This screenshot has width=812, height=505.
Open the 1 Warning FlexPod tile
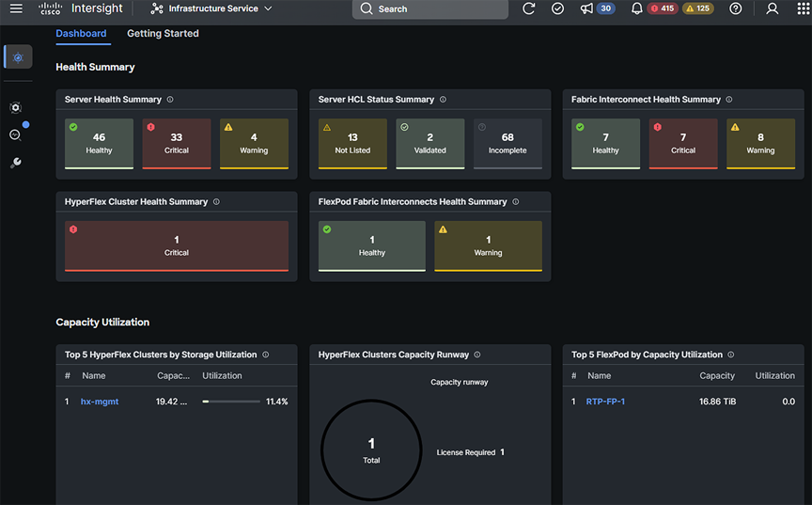[489, 246]
